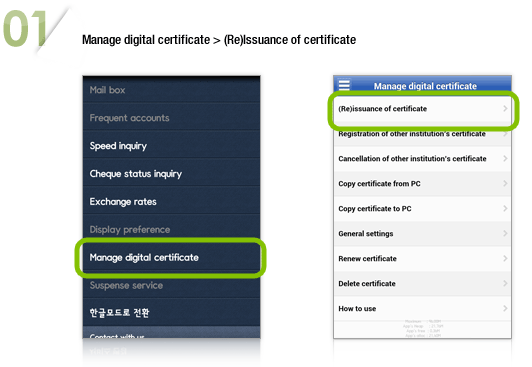Open How to use

[422, 308]
